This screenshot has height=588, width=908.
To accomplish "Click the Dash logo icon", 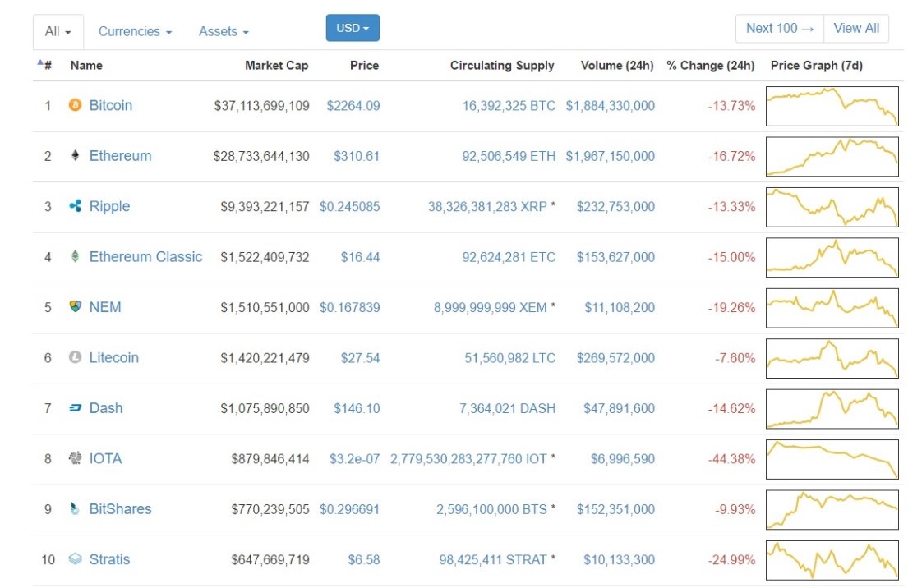I will coord(75,407).
